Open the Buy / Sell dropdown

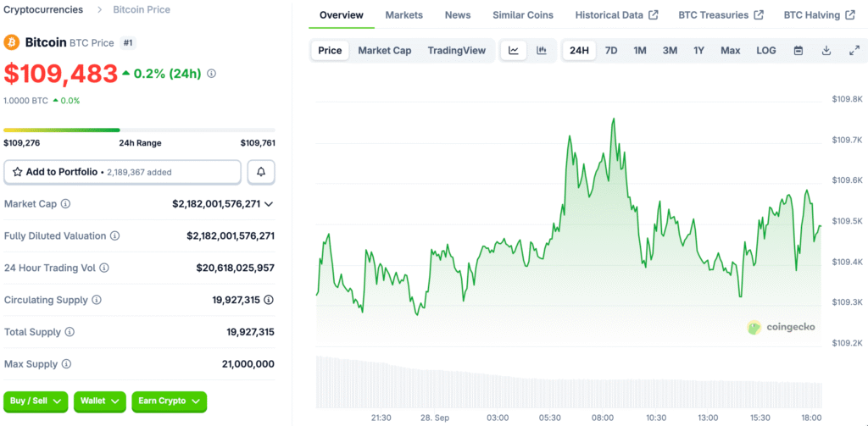(x=35, y=401)
